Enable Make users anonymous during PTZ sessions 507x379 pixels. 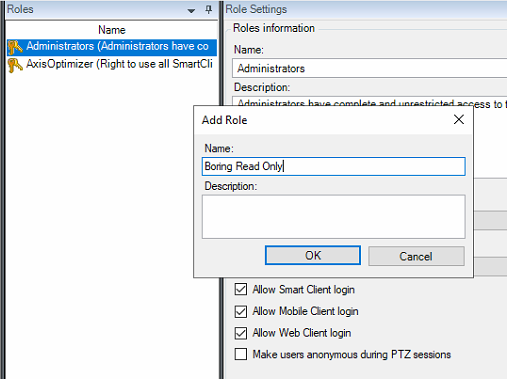(x=241, y=354)
